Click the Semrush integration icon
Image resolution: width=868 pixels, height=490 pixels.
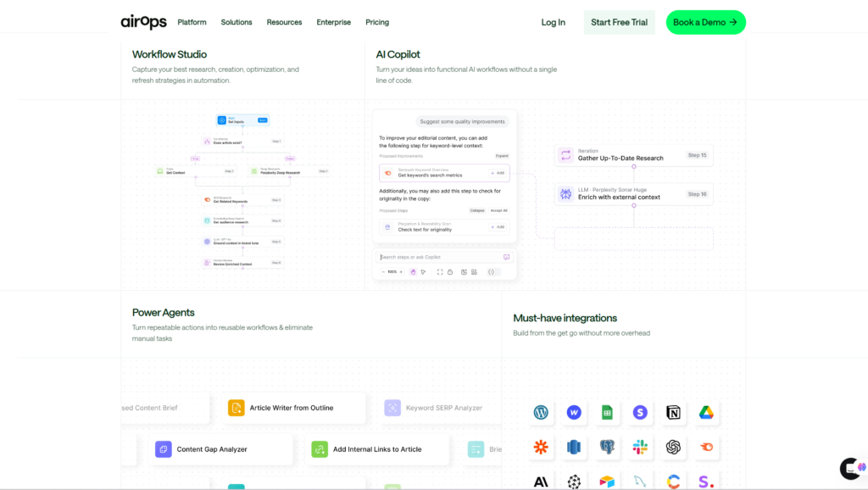click(x=706, y=447)
